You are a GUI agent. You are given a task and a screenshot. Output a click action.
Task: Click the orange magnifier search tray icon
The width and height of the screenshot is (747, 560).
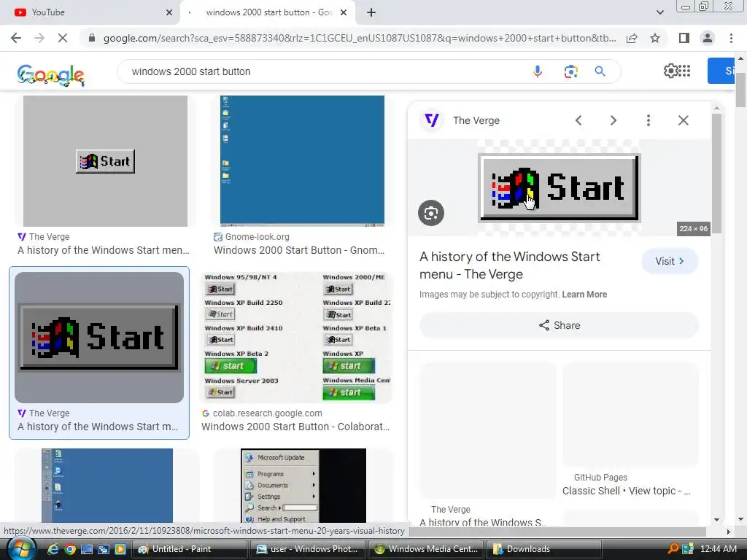click(673, 548)
